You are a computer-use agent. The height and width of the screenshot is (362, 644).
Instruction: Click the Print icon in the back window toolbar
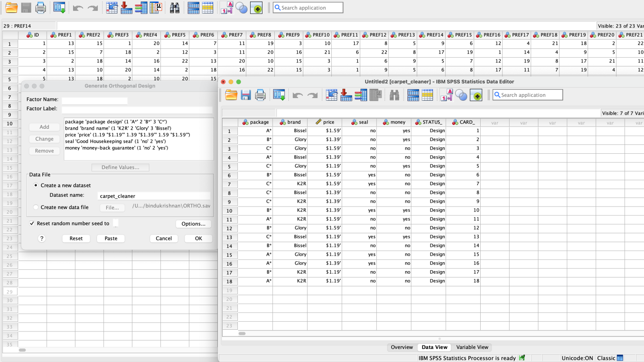40,8
